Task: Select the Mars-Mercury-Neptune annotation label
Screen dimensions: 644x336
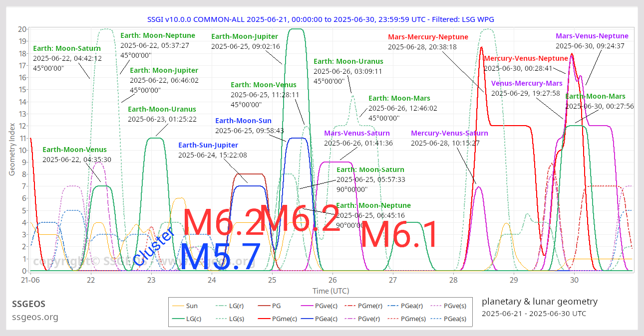Action: point(428,37)
